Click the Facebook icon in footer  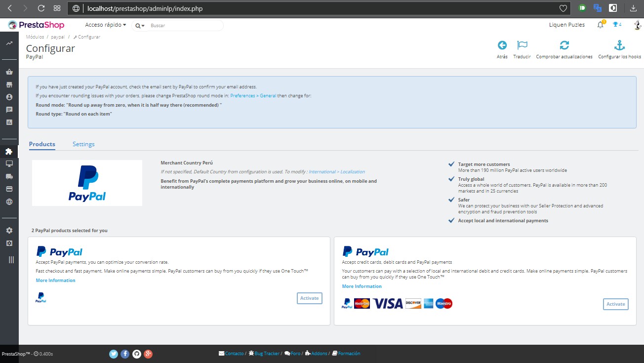[x=125, y=354]
